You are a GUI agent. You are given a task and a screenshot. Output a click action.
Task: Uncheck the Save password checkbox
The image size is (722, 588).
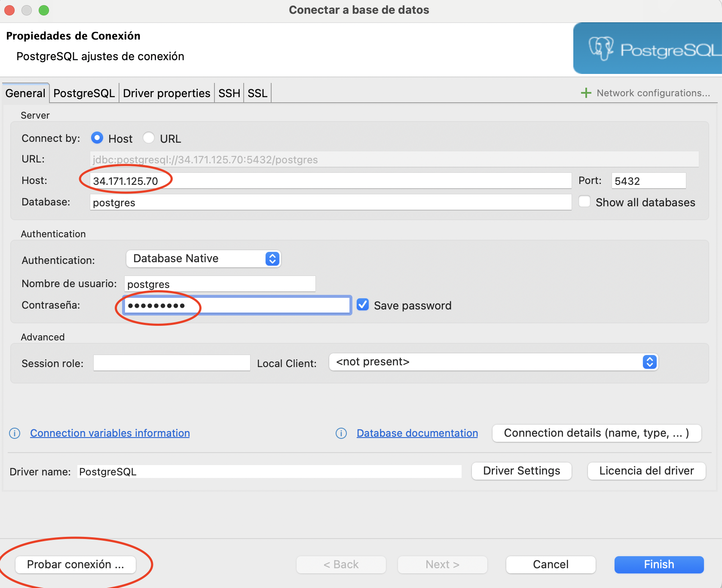[x=363, y=305]
